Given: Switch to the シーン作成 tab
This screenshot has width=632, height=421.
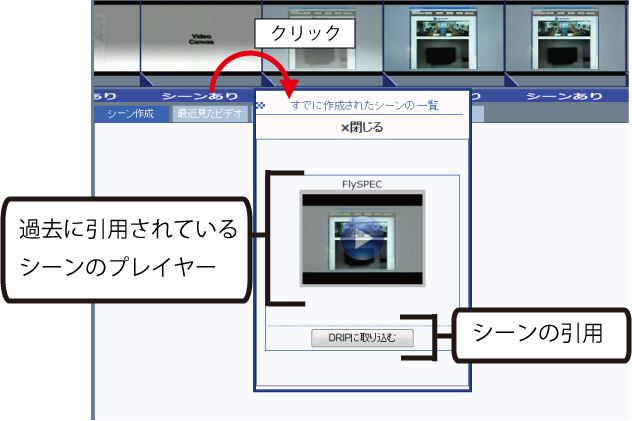Looking at the screenshot, I should tap(130, 114).
